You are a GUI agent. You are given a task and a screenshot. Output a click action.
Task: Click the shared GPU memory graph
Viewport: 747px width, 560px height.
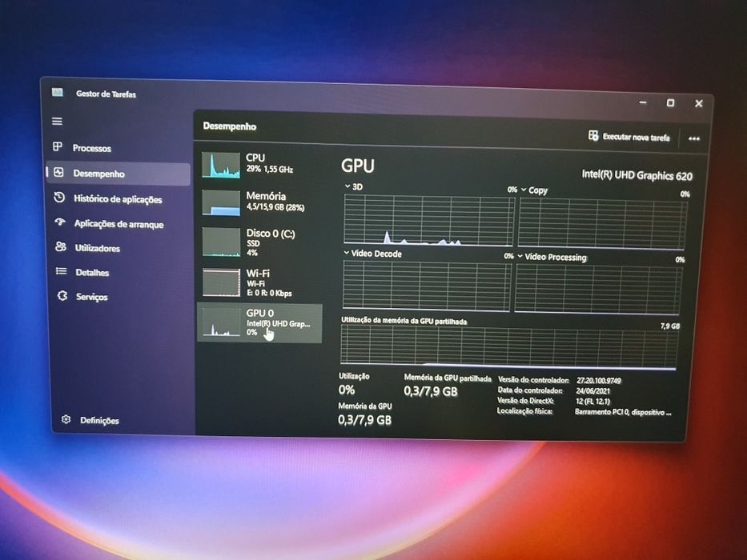point(509,347)
